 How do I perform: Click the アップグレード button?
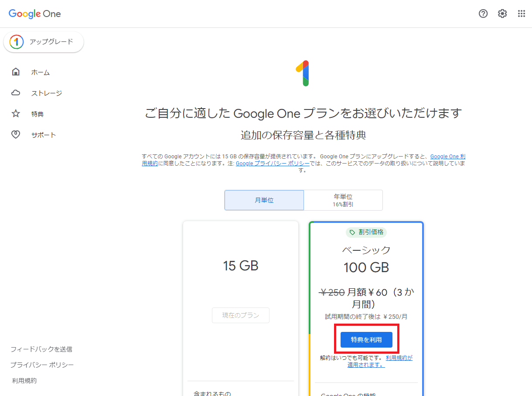tap(44, 42)
